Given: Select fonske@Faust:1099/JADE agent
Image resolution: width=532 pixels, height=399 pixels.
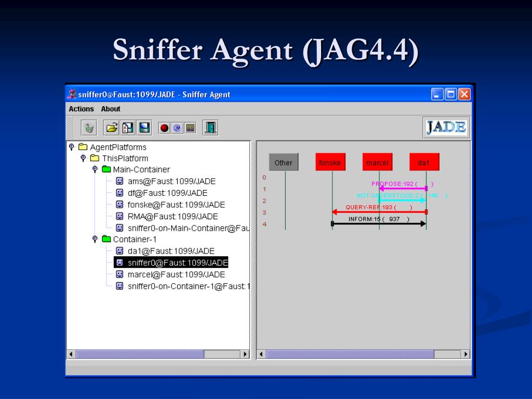Looking at the screenshot, I should pyautogui.click(x=170, y=205).
